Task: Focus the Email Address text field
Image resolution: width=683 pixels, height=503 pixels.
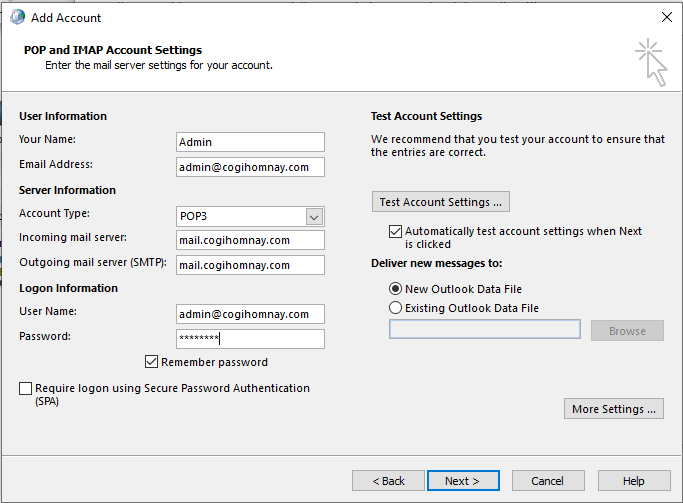Action: [x=250, y=167]
